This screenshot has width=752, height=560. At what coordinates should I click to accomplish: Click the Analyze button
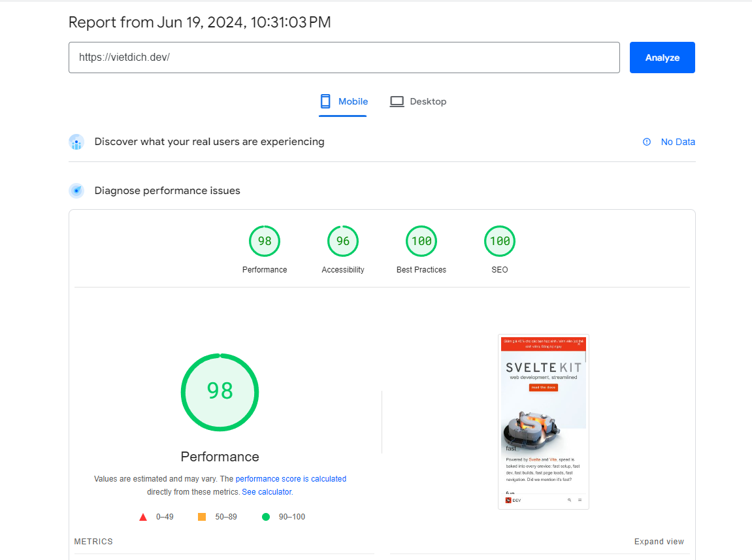tap(662, 58)
